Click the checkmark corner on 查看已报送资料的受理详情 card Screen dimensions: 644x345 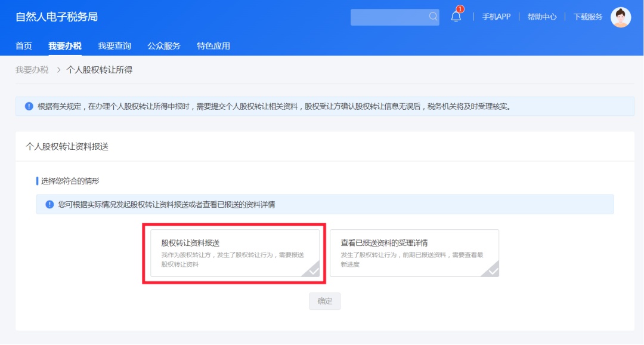click(x=491, y=269)
